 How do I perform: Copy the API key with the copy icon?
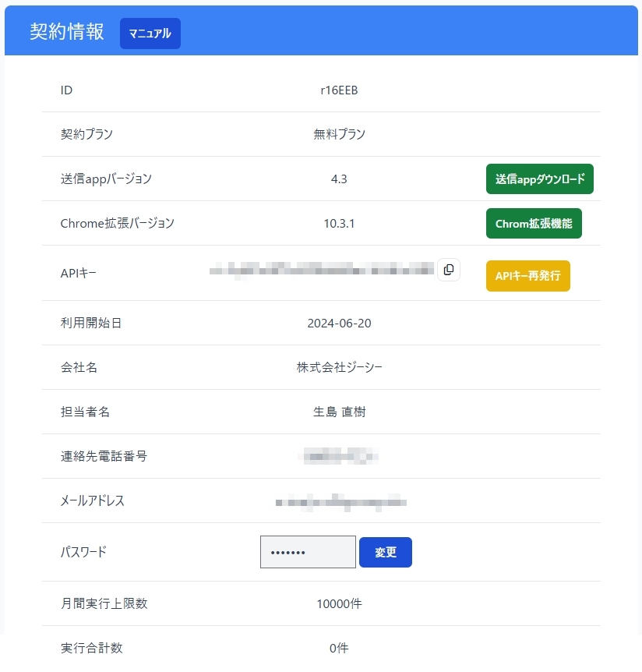pos(448,270)
